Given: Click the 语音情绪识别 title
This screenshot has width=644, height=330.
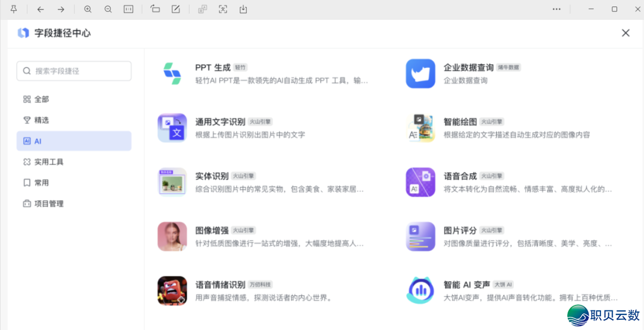Looking at the screenshot, I should [x=220, y=285].
